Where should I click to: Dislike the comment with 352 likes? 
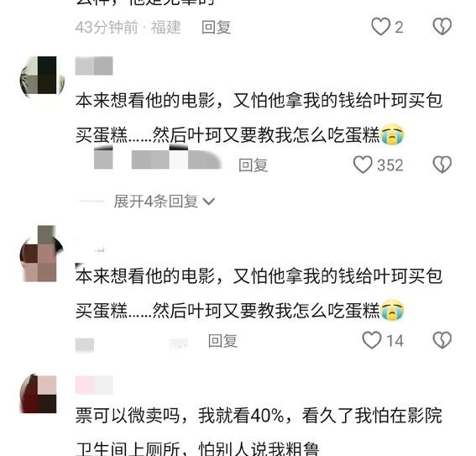pyautogui.click(x=442, y=165)
